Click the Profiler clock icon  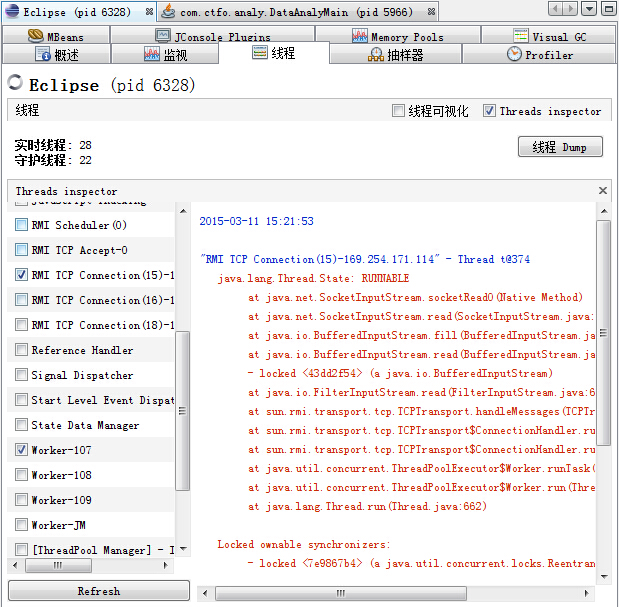pyautogui.click(x=514, y=54)
